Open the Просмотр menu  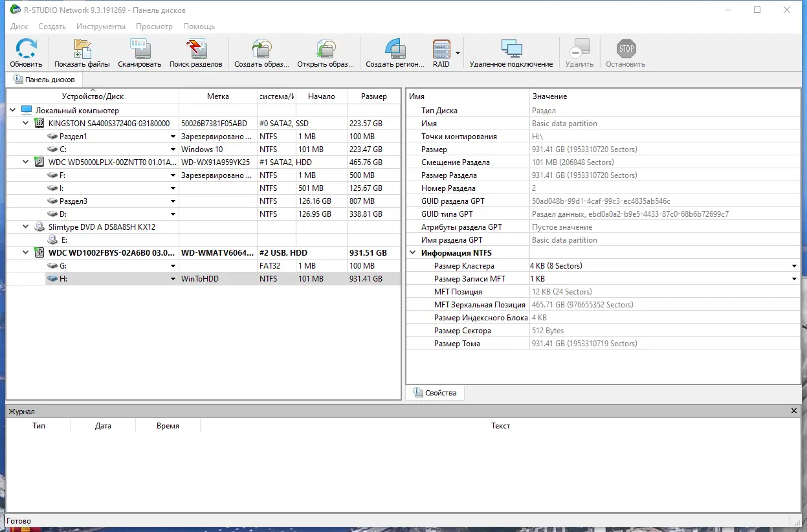point(154,27)
